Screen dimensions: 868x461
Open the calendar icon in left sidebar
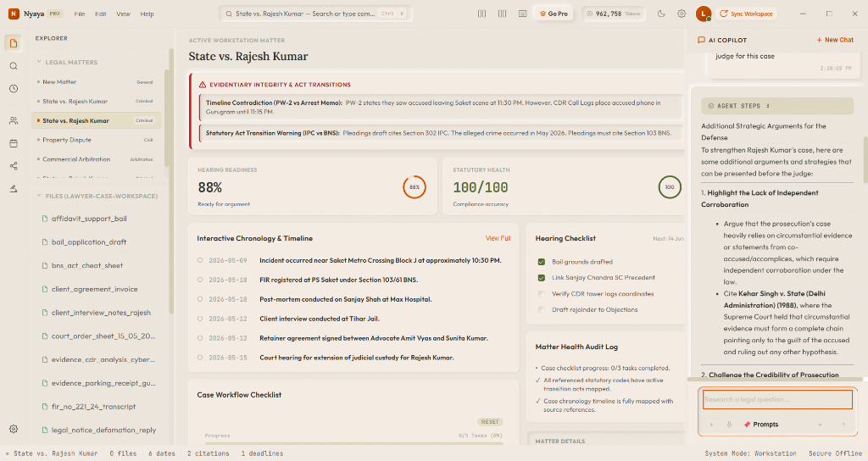(14, 143)
